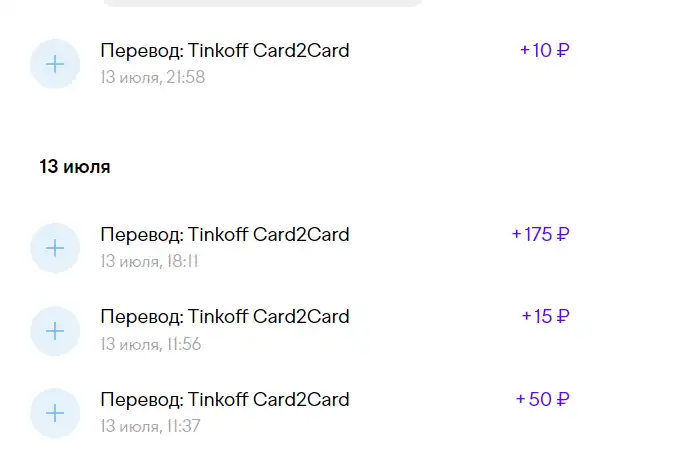Viewport: 696px width, 450px height.
Task: Click the plus icon for the +10 ₽ transfer
Action: (x=55, y=64)
